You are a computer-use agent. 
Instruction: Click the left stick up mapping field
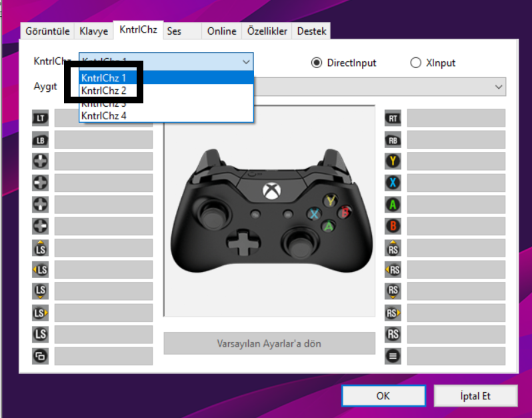pos(103,248)
